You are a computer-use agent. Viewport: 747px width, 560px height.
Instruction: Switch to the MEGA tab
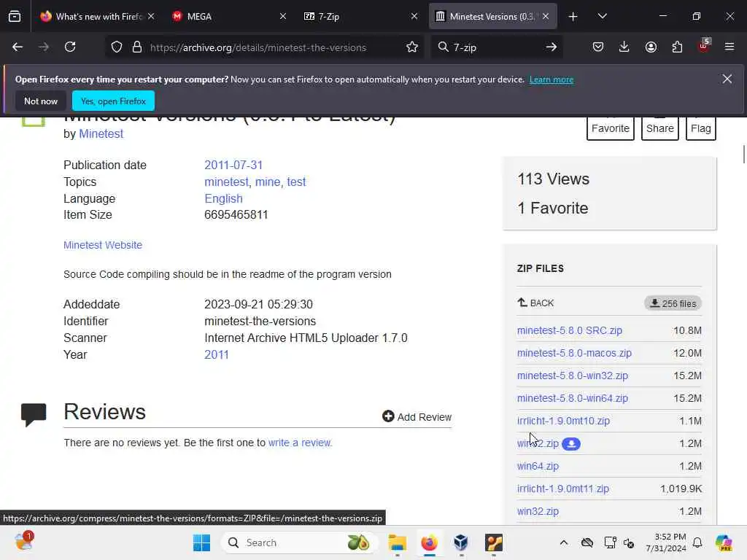[x=228, y=16]
